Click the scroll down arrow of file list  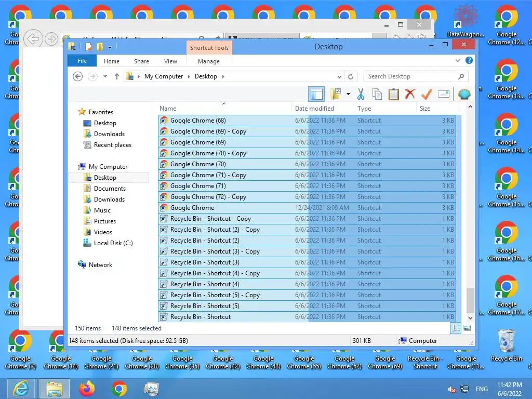[x=470, y=318]
